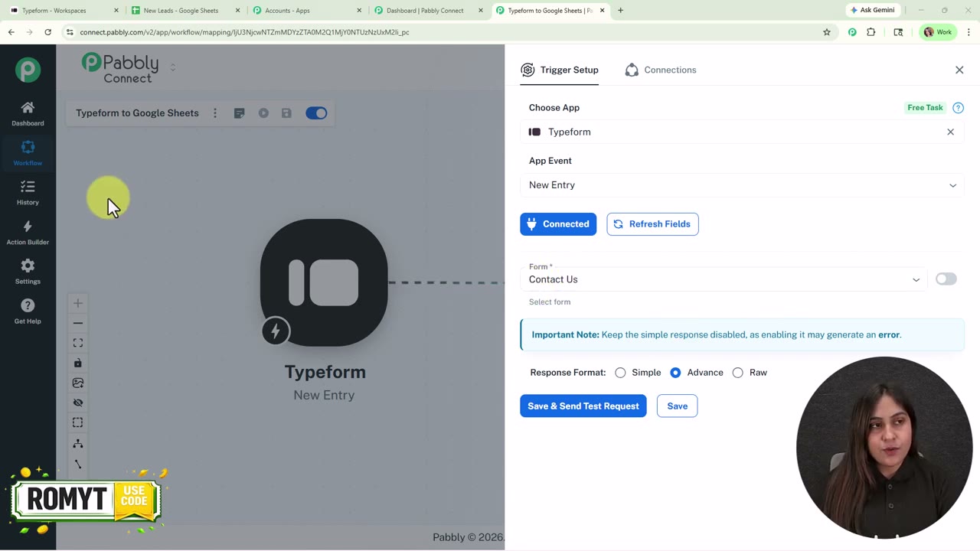
Task: Select Simple response format
Action: [620, 373]
